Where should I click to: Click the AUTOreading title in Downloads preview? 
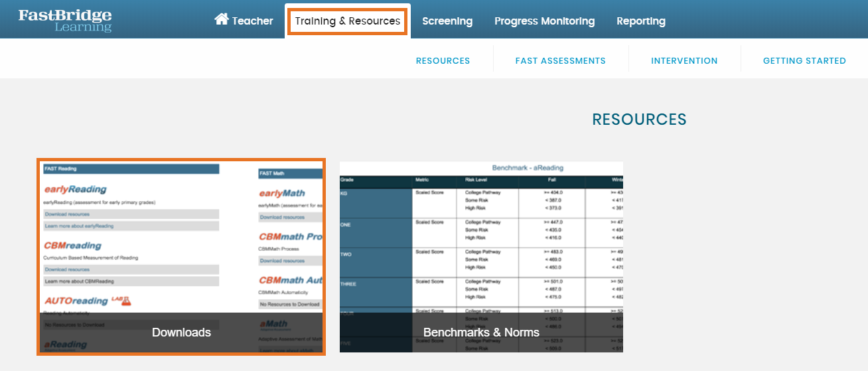76,301
